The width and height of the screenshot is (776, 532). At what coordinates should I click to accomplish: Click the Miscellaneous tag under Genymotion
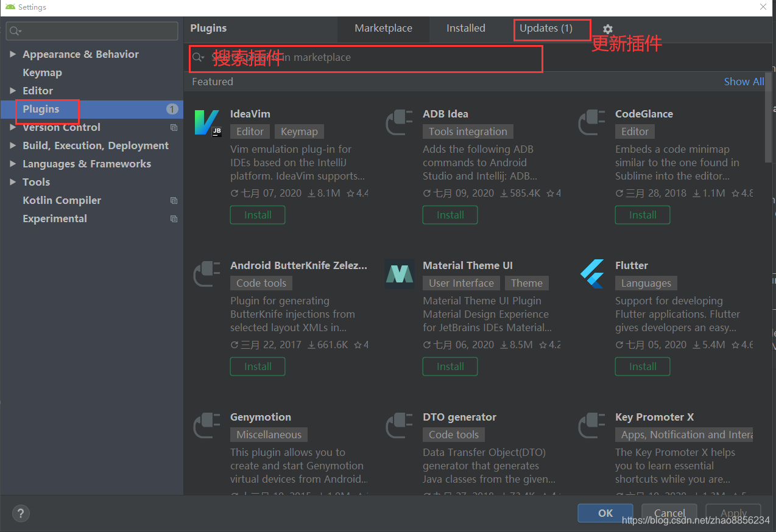(x=269, y=435)
